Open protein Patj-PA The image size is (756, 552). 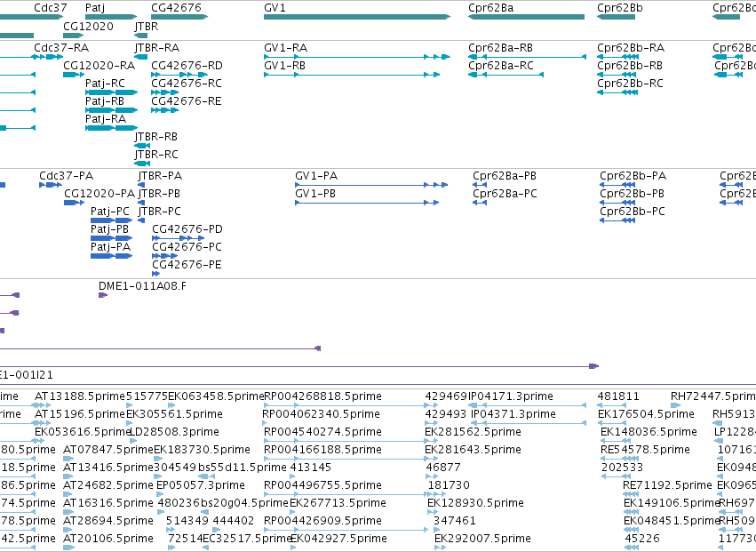[110, 247]
